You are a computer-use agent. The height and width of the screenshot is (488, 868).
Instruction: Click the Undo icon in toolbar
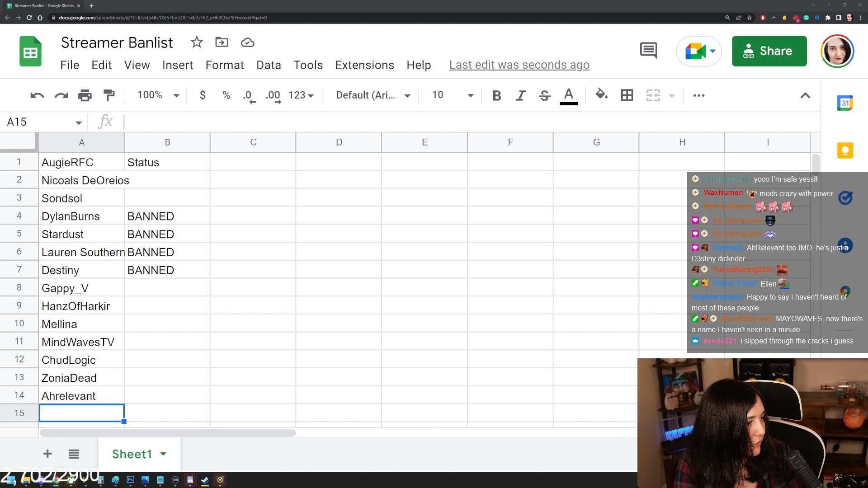(37, 95)
